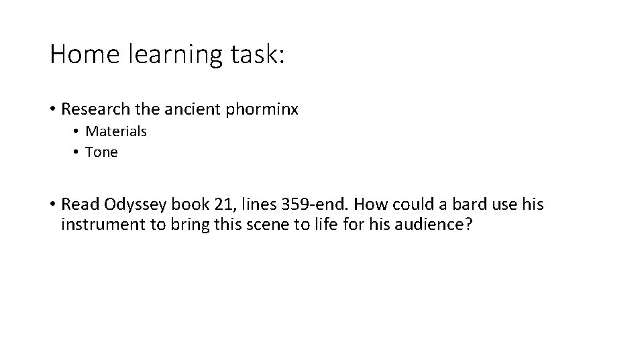Click the word "ancient" before phorminx
Image resolution: width=644 pixels, height=362 pixels.
[193, 109]
